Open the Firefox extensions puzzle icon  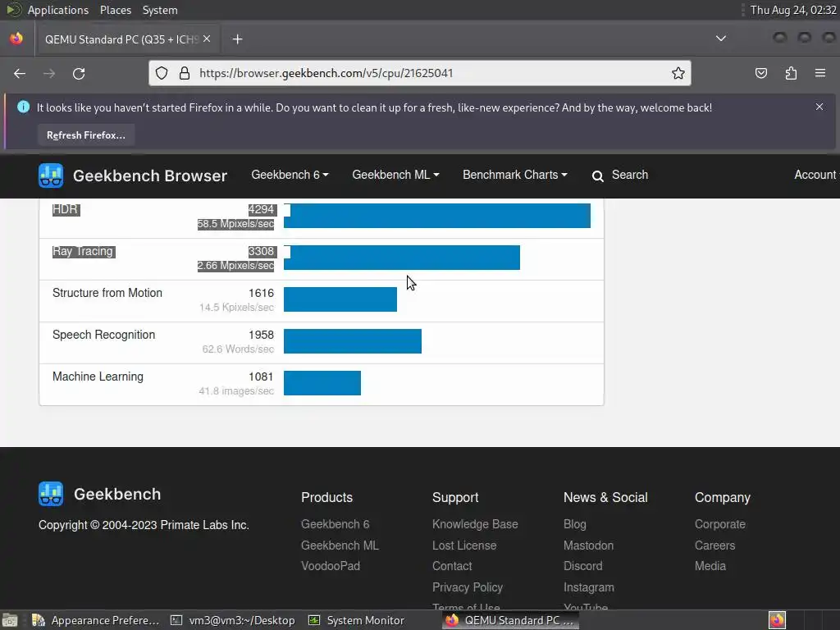tap(791, 73)
